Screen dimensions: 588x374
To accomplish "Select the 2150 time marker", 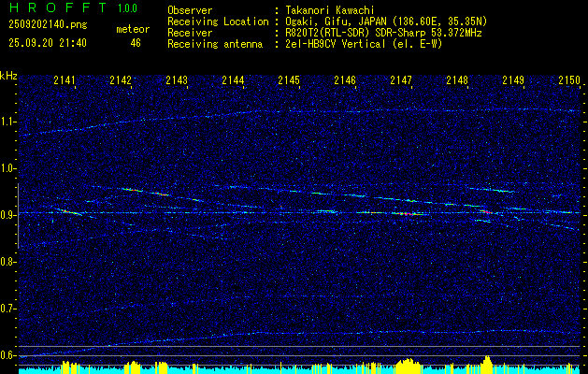I will coord(568,81).
